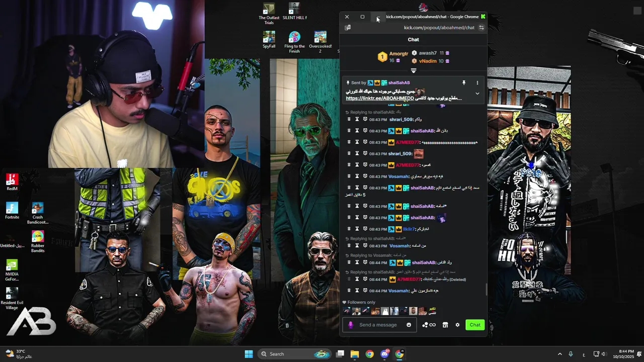Screen dimensions: 644x362
Task: Open Task View on the taskbar
Action: (x=340, y=354)
